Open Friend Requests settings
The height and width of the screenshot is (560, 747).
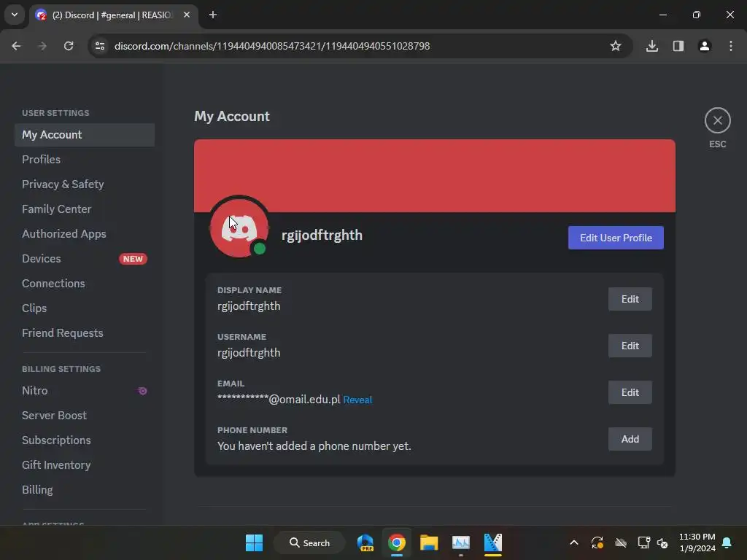pos(85,332)
